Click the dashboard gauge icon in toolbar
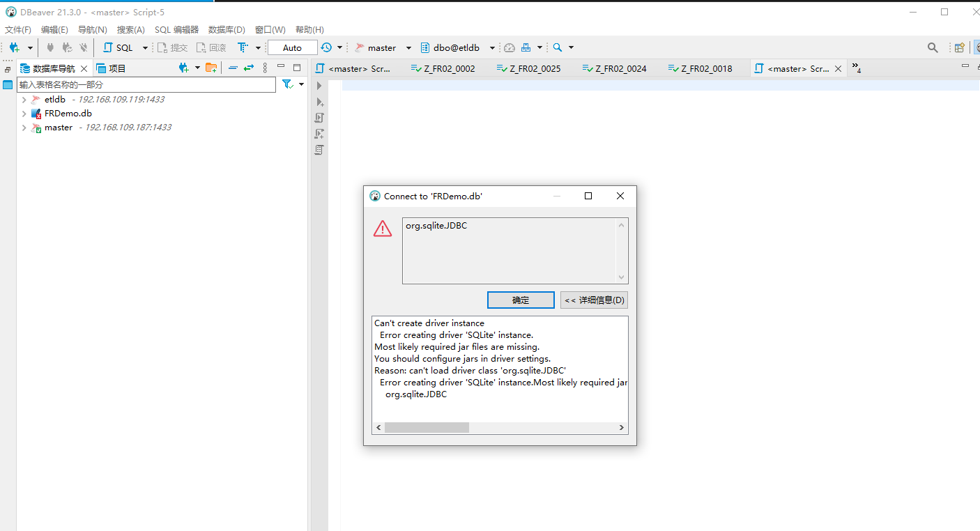980x531 pixels. (510, 47)
